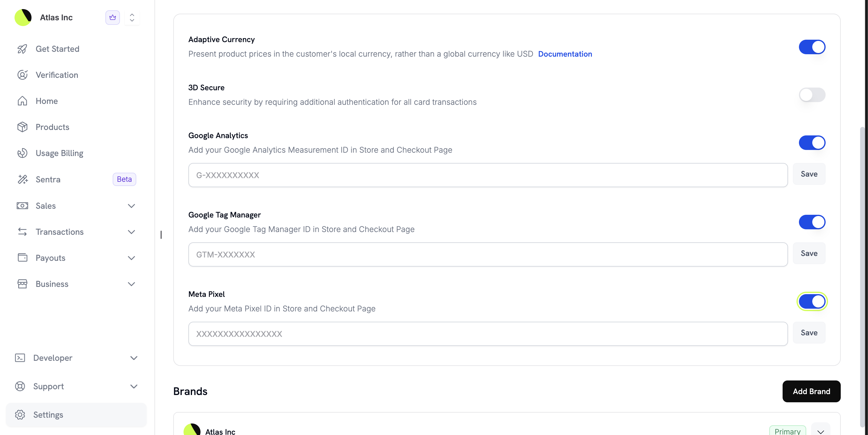Viewport: 868px width, 435px height.
Task: Enable 3D Secure authentication
Action: coord(812,95)
